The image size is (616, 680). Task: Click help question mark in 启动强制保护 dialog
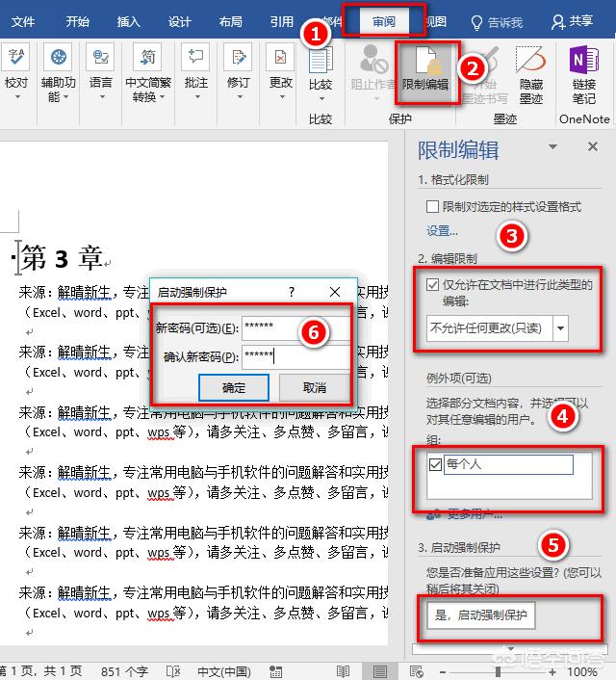[x=292, y=292]
